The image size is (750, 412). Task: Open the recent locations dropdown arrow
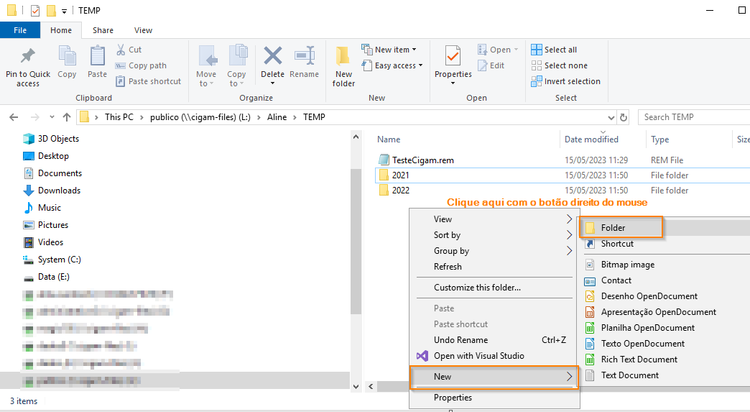point(52,117)
